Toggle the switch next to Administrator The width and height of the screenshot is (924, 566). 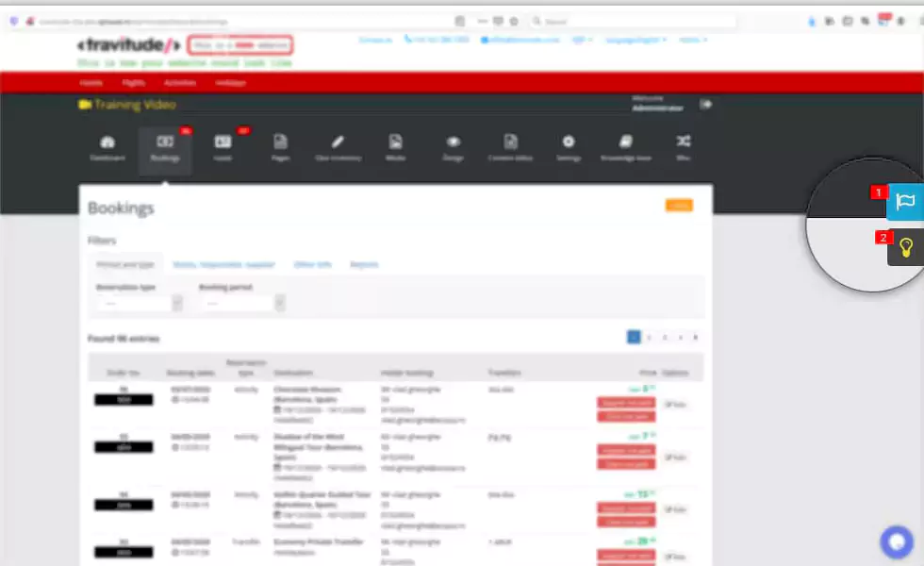click(706, 105)
